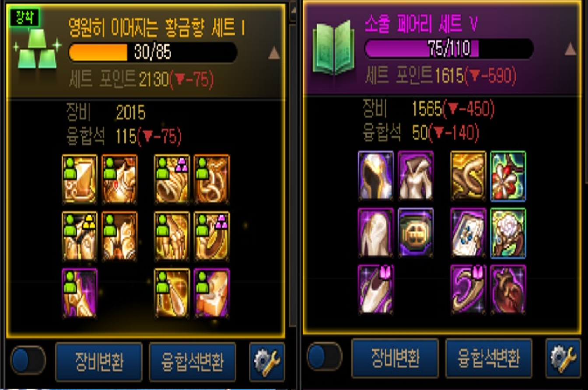
Task: Click 융합석변환 button in left panel
Action: [x=192, y=362]
